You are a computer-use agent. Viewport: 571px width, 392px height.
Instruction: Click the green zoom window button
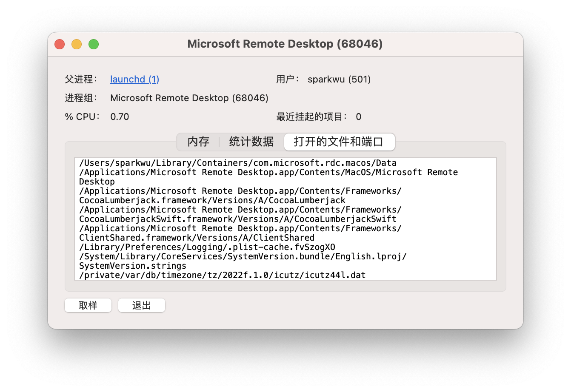(93, 44)
